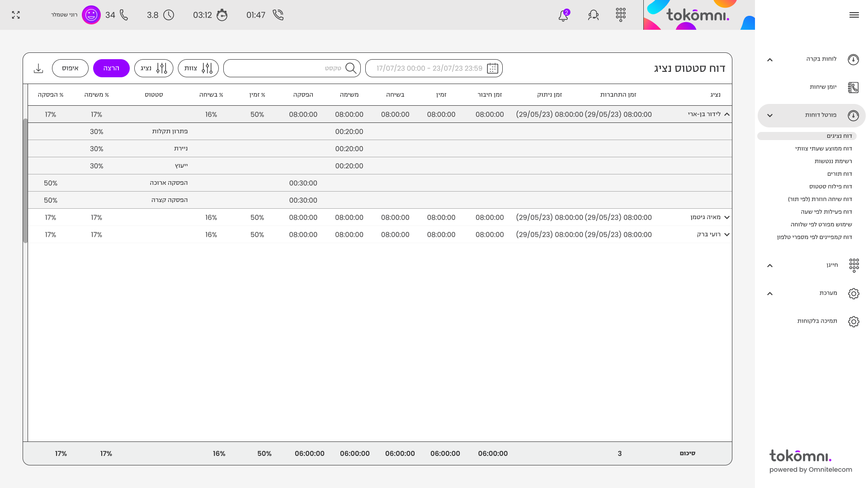Click the agent headset icon

594,15
